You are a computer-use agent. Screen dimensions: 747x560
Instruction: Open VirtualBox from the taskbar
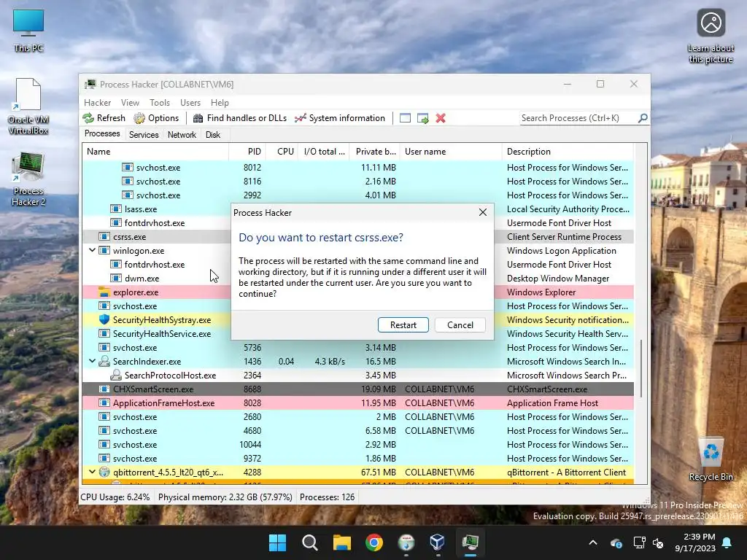438,542
